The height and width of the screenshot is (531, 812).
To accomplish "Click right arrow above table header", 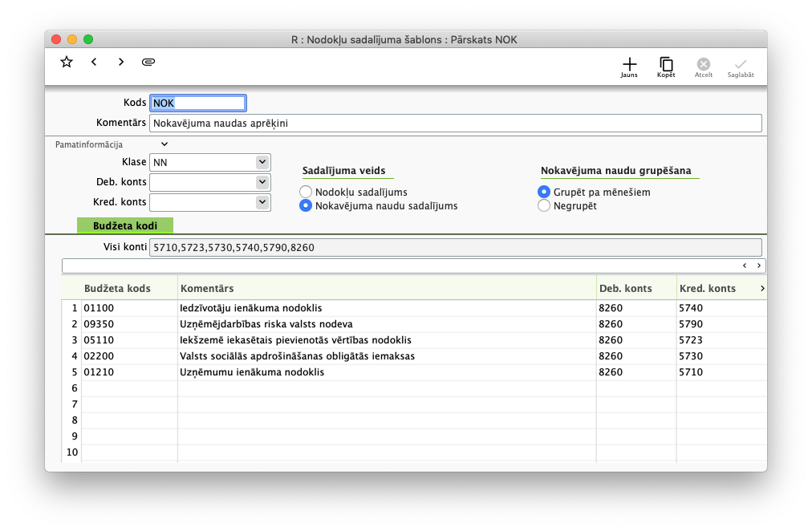I will pyautogui.click(x=759, y=265).
